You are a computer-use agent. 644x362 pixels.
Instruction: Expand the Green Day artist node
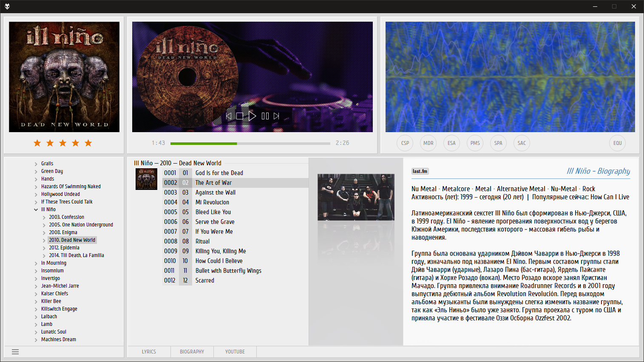click(x=36, y=172)
